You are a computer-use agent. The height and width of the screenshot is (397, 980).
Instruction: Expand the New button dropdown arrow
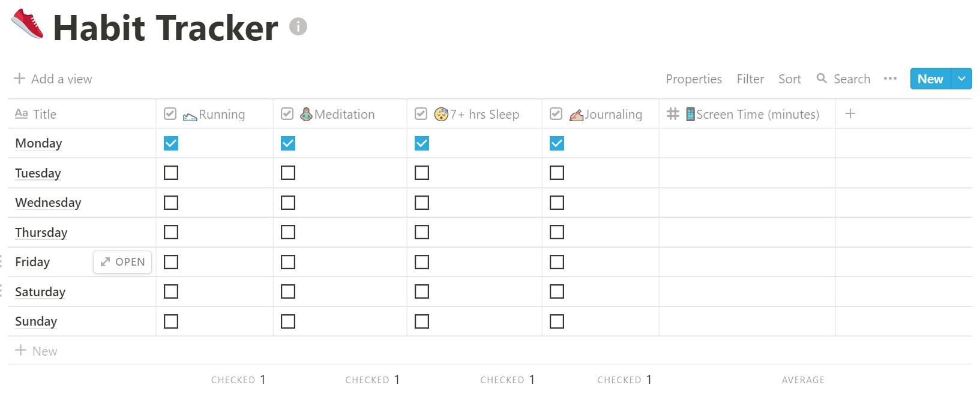pos(961,79)
